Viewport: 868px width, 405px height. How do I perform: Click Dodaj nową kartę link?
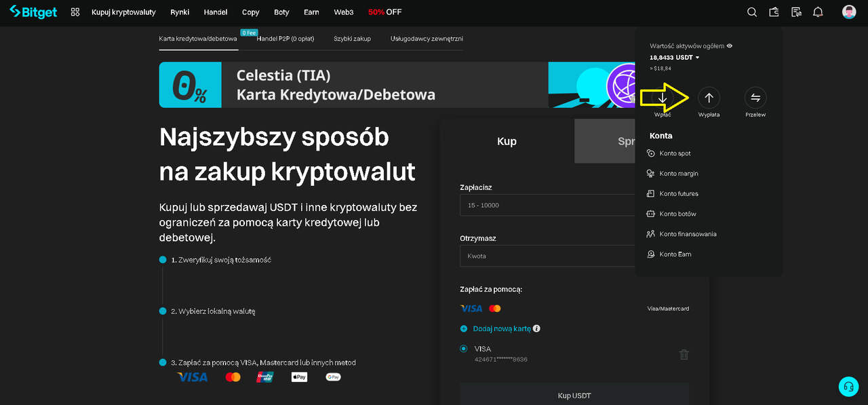[x=500, y=328]
